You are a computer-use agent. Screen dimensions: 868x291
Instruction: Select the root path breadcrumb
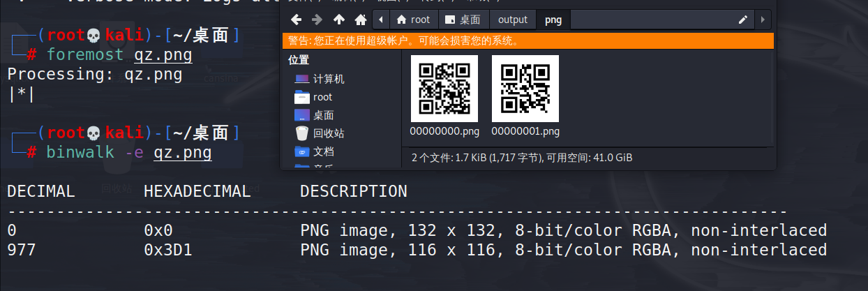413,20
